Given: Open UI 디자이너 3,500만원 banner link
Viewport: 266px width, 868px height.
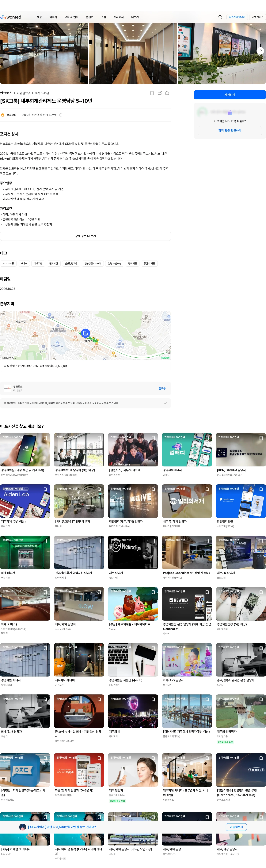Looking at the screenshot, I should tap(62, 827).
